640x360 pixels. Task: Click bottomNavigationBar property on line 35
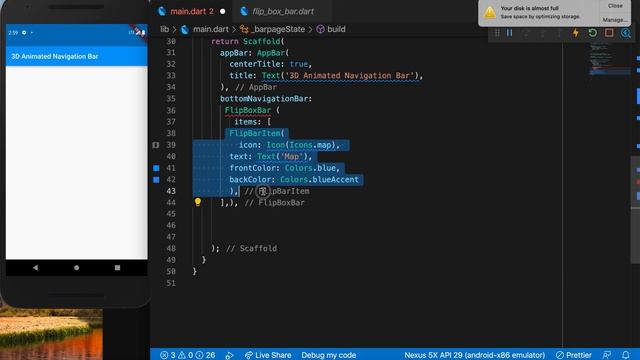point(264,98)
